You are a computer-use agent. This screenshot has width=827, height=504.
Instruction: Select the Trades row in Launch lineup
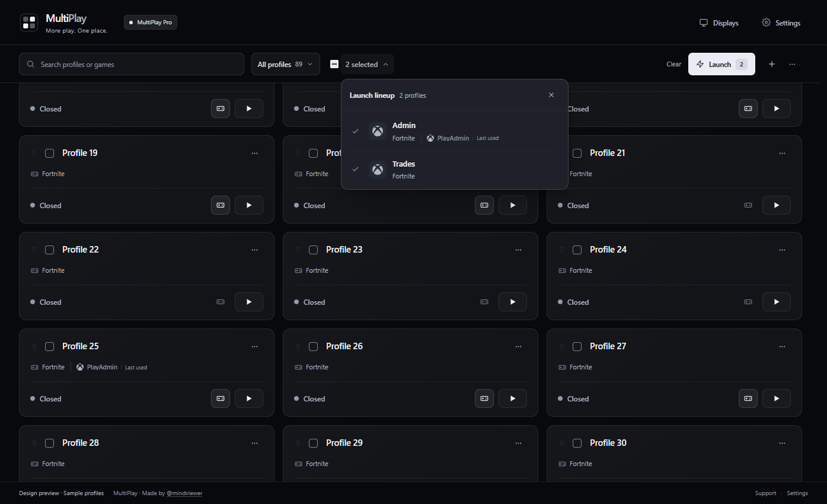point(455,170)
